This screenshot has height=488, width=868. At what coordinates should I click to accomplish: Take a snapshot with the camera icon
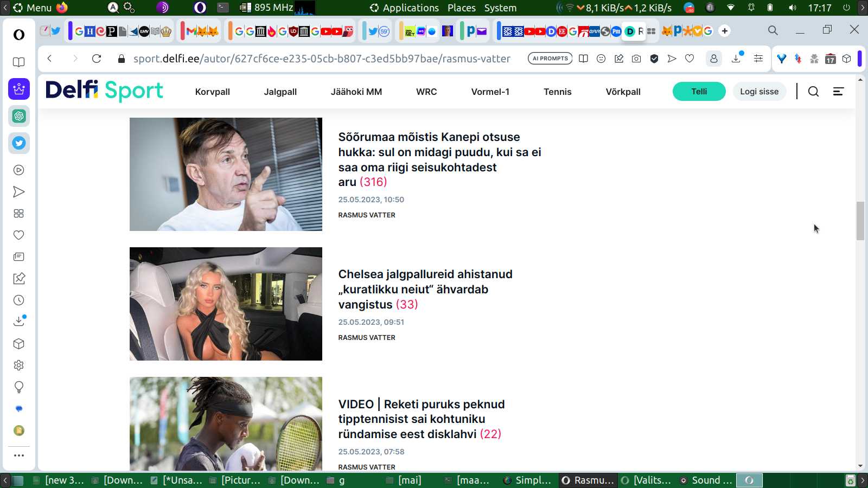tap(636, 59)
